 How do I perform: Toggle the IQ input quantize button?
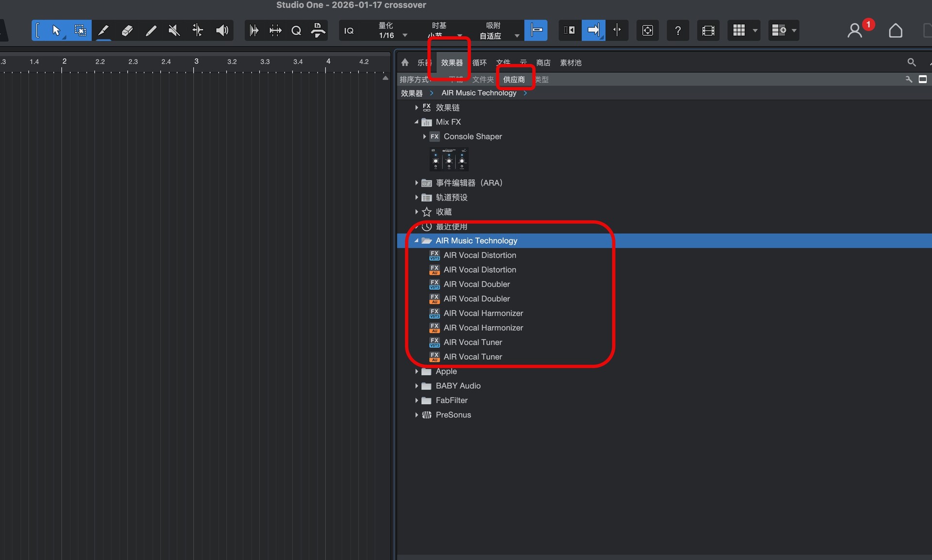click(x=349, y=31)
